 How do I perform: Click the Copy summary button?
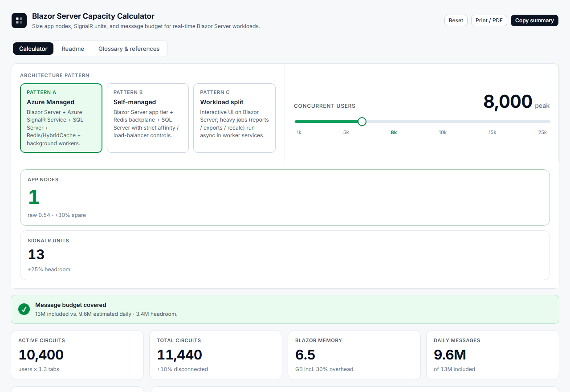pyautogui.click(x=534, y=20)
